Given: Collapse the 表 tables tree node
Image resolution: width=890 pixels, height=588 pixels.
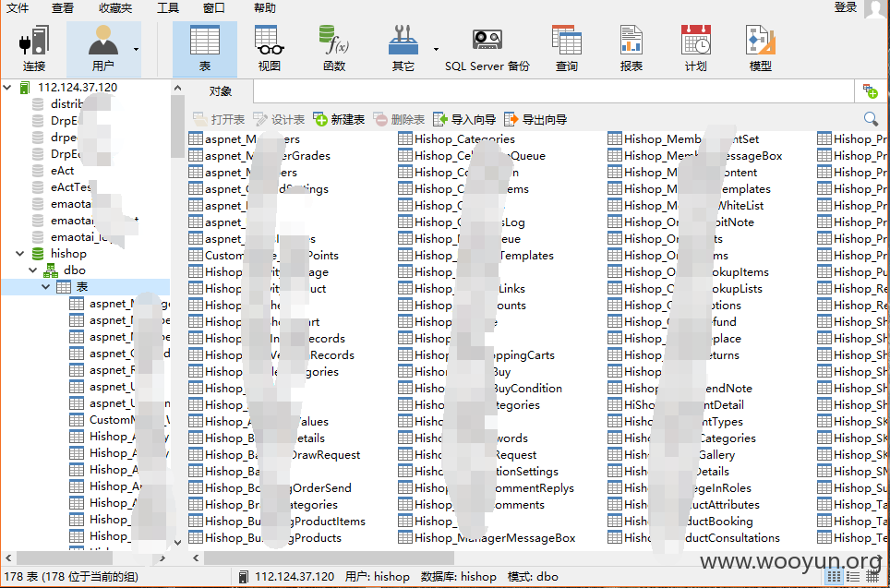Looking at the screenshot, I should click(46, 287).
